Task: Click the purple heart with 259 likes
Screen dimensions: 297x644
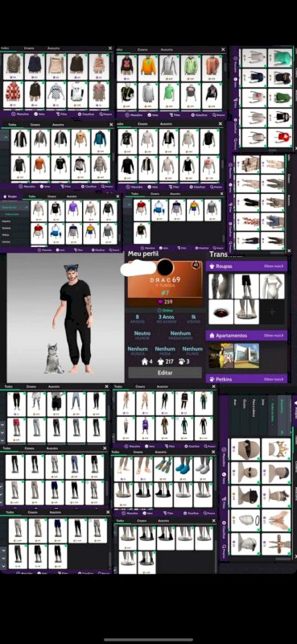Action: point(160,302)
